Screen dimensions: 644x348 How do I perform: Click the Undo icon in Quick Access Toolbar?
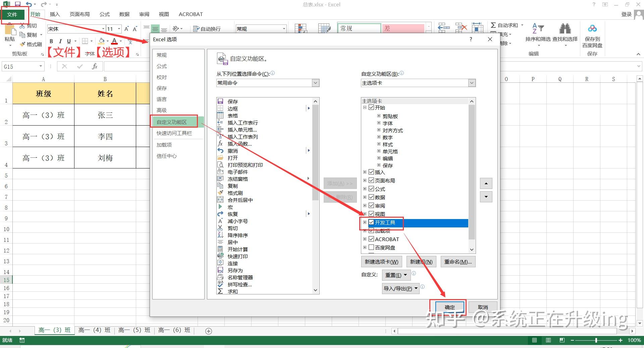click(x=30, y=4)
